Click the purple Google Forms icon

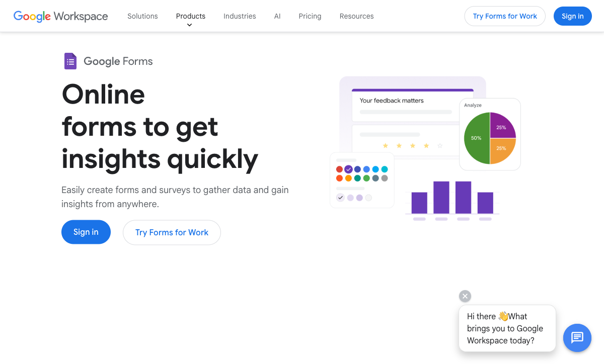pyautogui.click(x=70, y=61)
